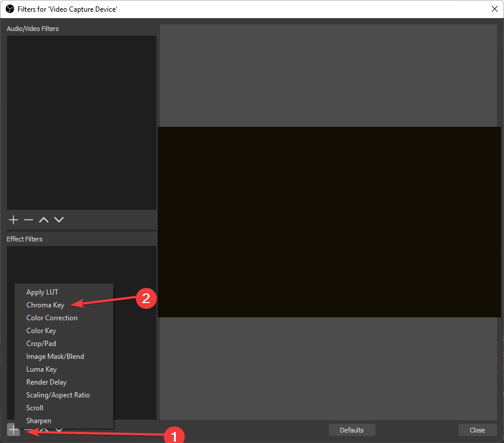504x443 pixels.
Task: Click the video preview area
Action: pyautogui.click(x=329, y=222)
